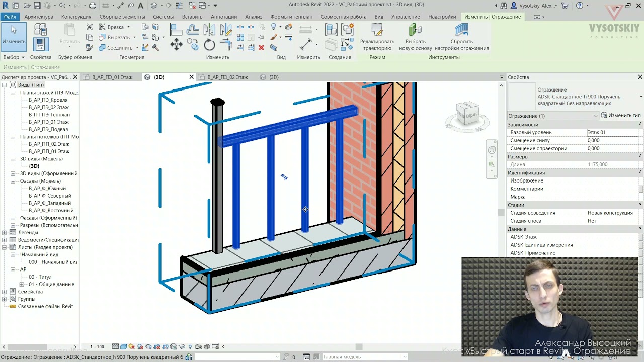
Task: Open the Ограждение (1) type filter dropdown
Action: (x=553, y=116)
